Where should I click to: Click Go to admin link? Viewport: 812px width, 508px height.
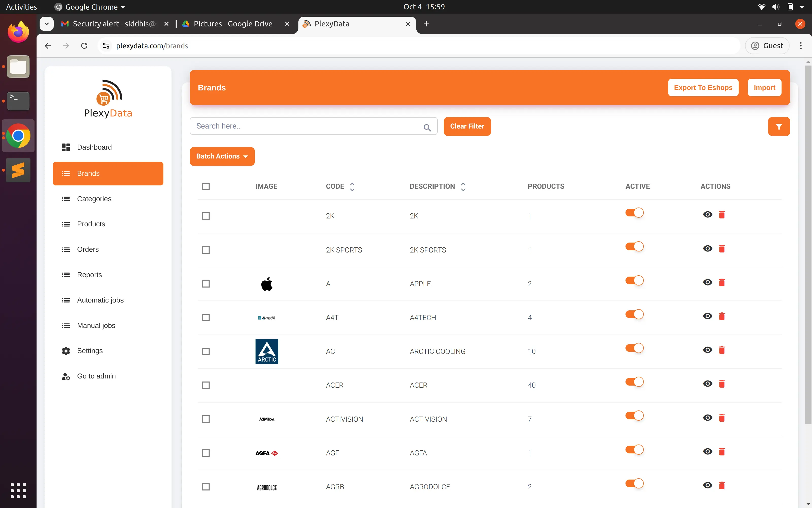click(x=108, y=376)
